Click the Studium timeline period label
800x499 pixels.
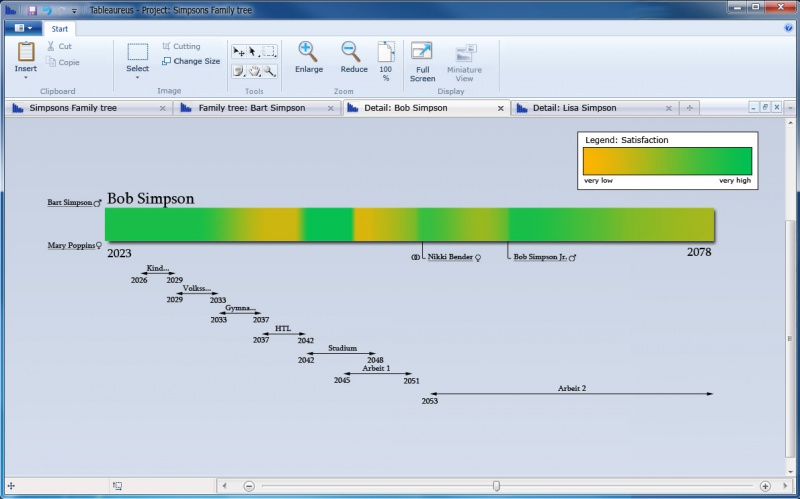click(x=342, y=348)
